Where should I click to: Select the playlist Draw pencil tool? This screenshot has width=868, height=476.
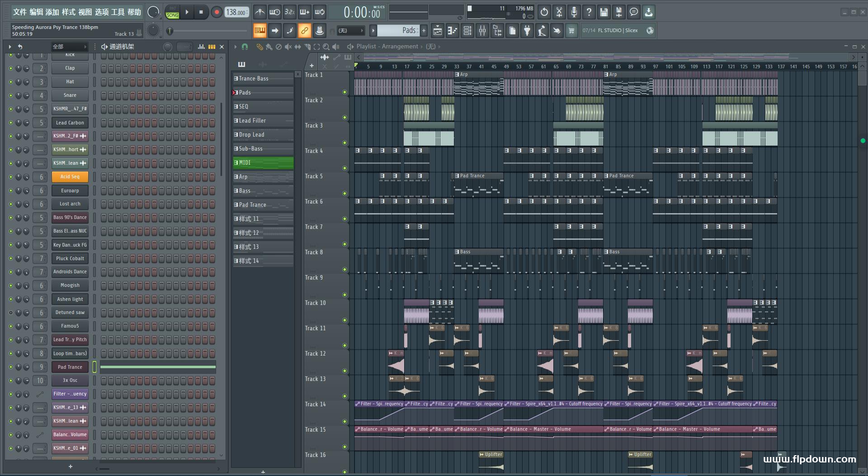(259, 47)
